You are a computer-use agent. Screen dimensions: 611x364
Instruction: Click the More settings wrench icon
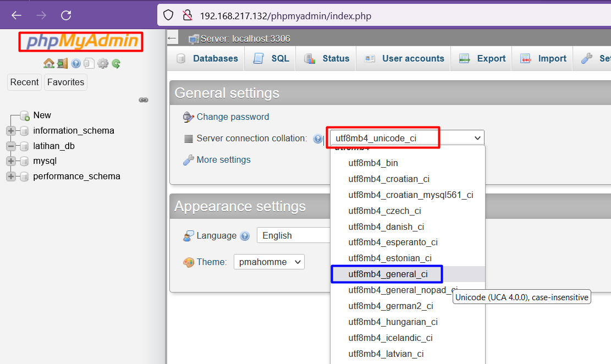[x=188, y=160]
